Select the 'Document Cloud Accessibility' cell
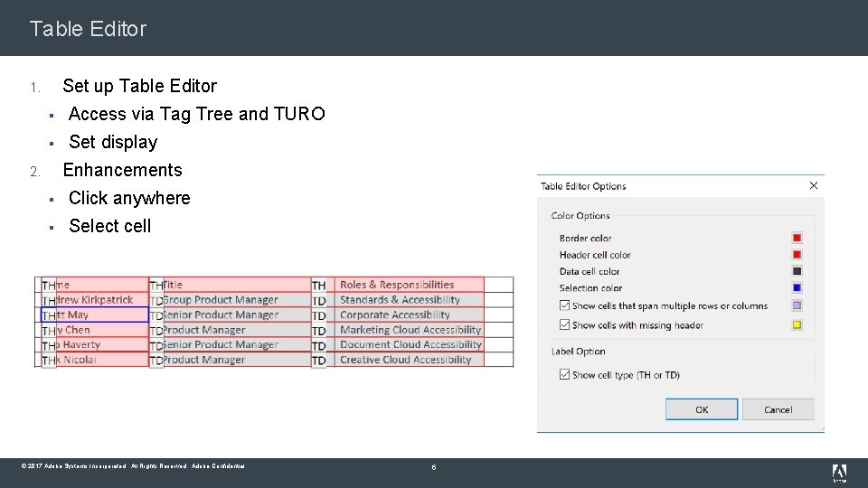The image size is (868, 488). [x=409, y=344]
